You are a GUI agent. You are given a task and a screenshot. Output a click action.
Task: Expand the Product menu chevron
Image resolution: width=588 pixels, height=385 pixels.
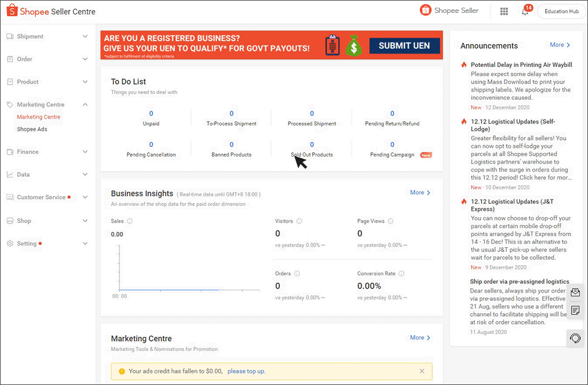pyautogui.click(x=85, y=82)
